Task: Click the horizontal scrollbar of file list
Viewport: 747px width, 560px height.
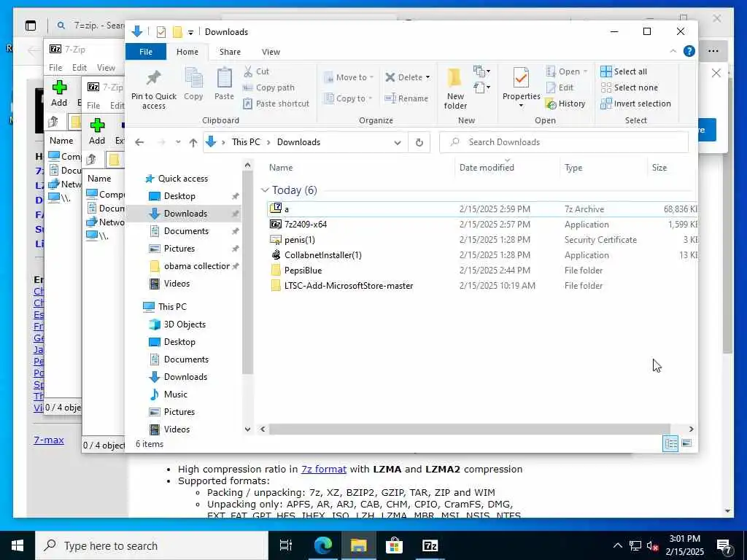Action: point(469,429)
